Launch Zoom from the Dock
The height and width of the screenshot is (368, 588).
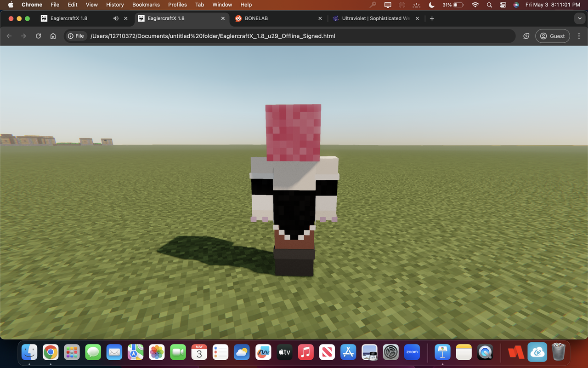pos(412,352)
